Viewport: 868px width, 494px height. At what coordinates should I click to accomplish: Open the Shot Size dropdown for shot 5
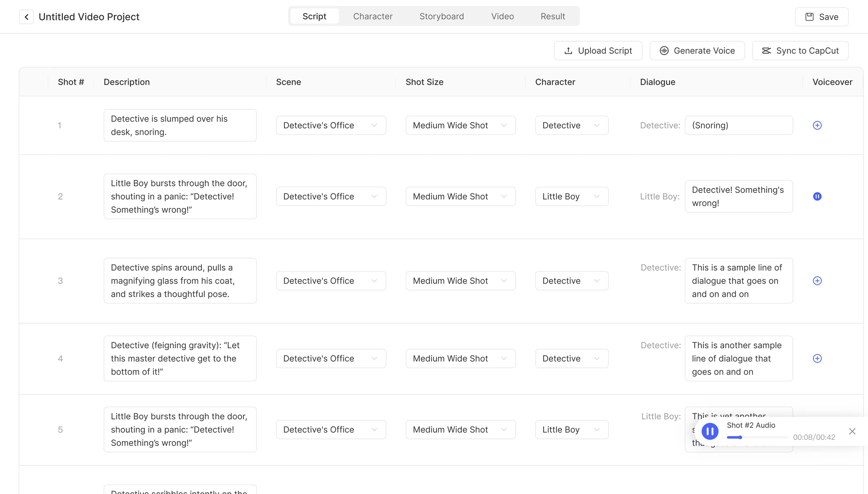pyautogui.click(x=460, y=429)
